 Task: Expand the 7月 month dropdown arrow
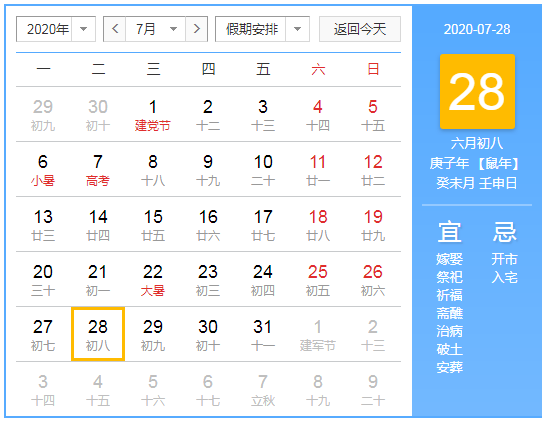pyautogui.click(x=173, y=29)
